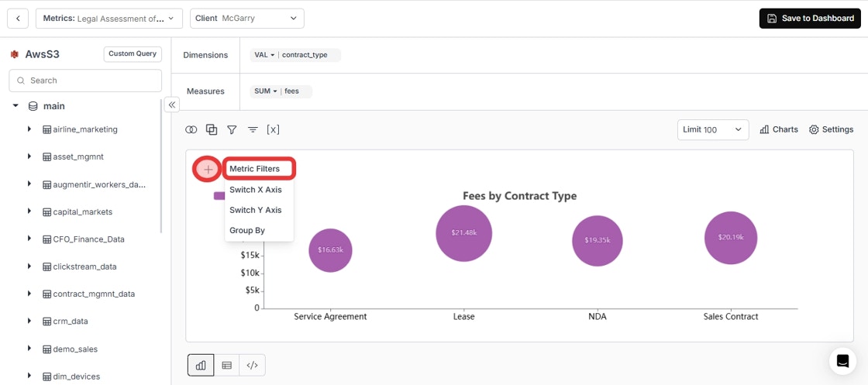
Task: Click the purple legend color swatch
Action: pyautogui.click(x=219, y=195)
